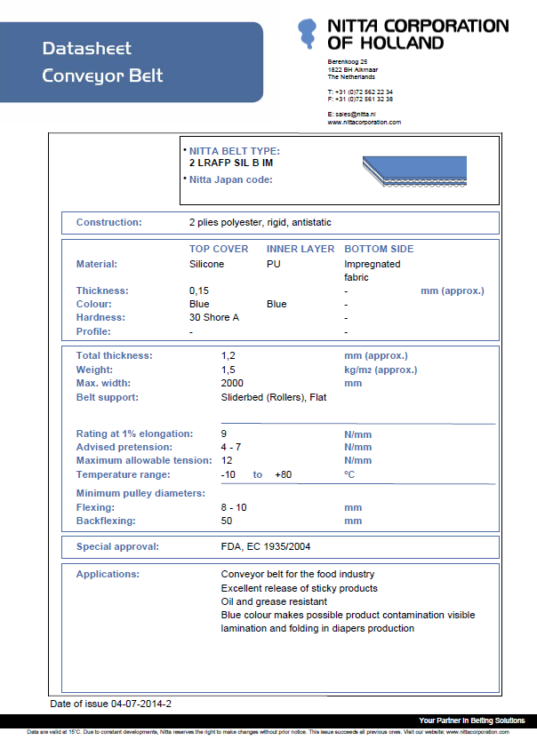Click flexing value '8 - 10'
The width and height of the screenshot is (537, 756).
[x=234, y=507]
